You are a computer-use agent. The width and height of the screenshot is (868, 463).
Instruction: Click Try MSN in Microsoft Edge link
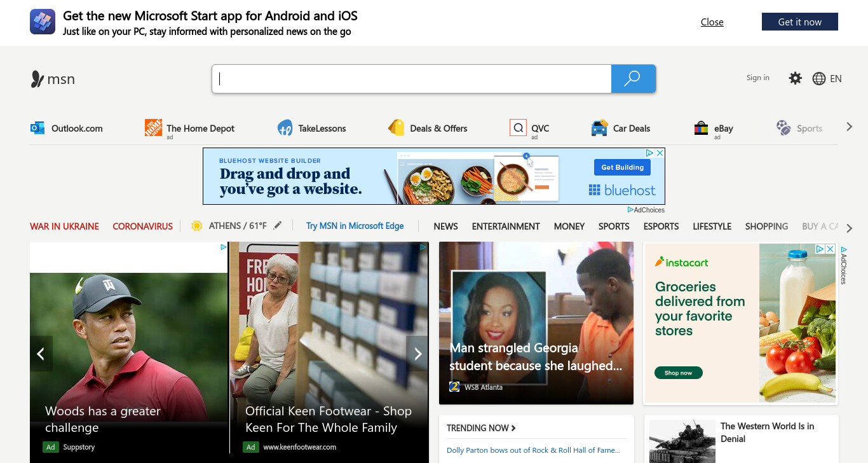[x=355, y=226]
